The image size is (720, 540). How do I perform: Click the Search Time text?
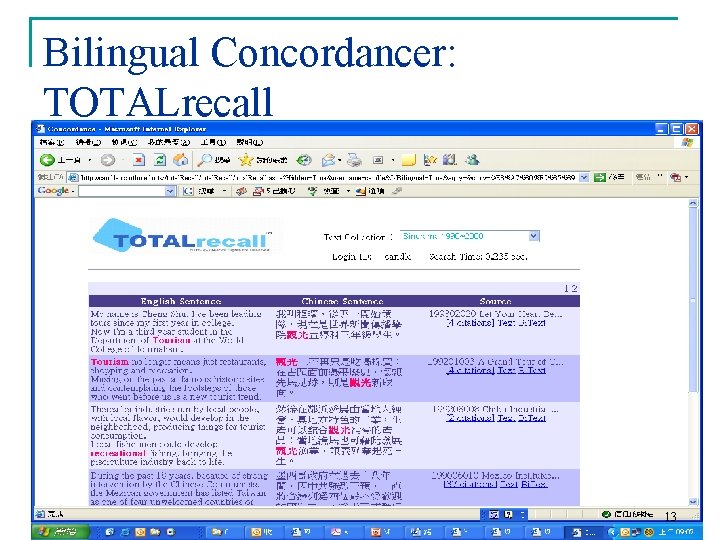pyautogui.click(x=478, y=257)
